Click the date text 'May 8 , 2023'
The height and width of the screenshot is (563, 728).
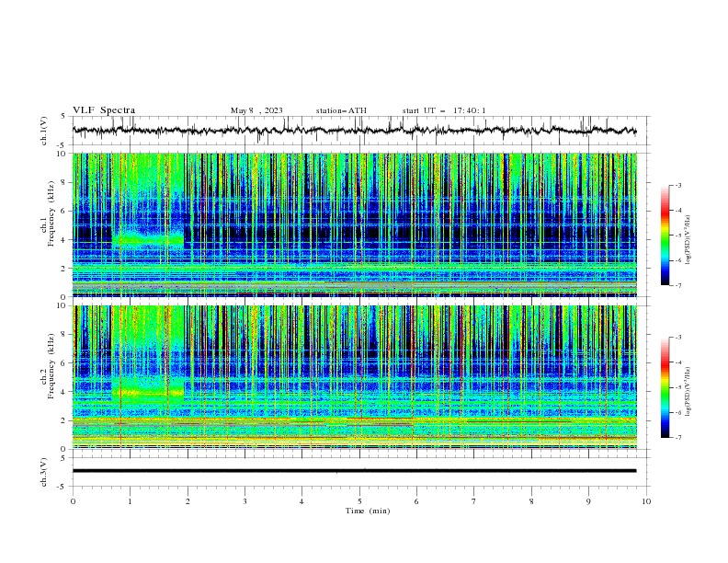tap(256, 110)
